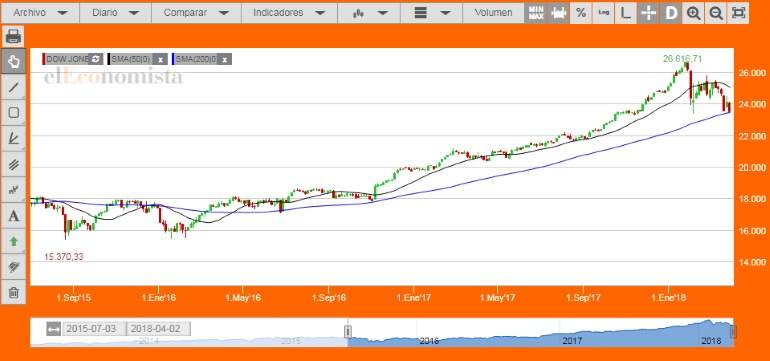
Task: Select the hand pan tool
Action: (14, 62)
